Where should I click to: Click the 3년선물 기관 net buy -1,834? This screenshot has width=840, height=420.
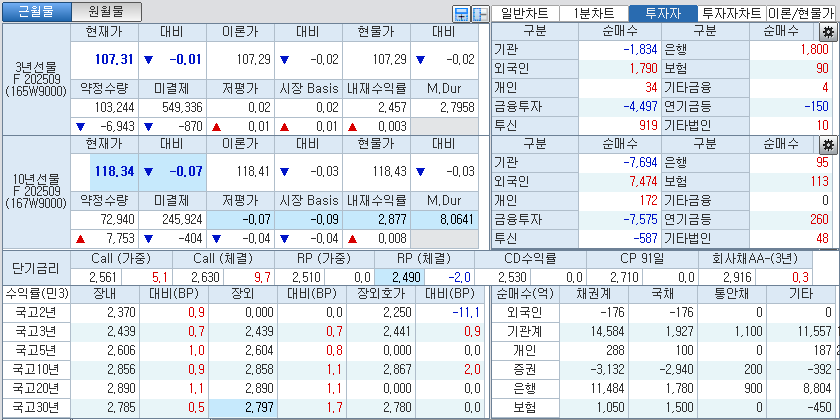620,50
